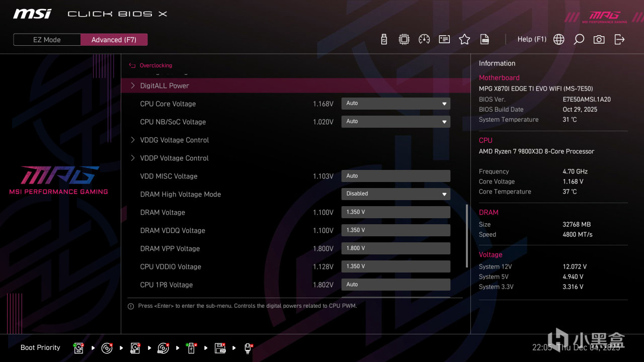Click the back arrow icon next to Overclocking
The width and height of the screenshot is (644, 362).
[x=132, y=65]
